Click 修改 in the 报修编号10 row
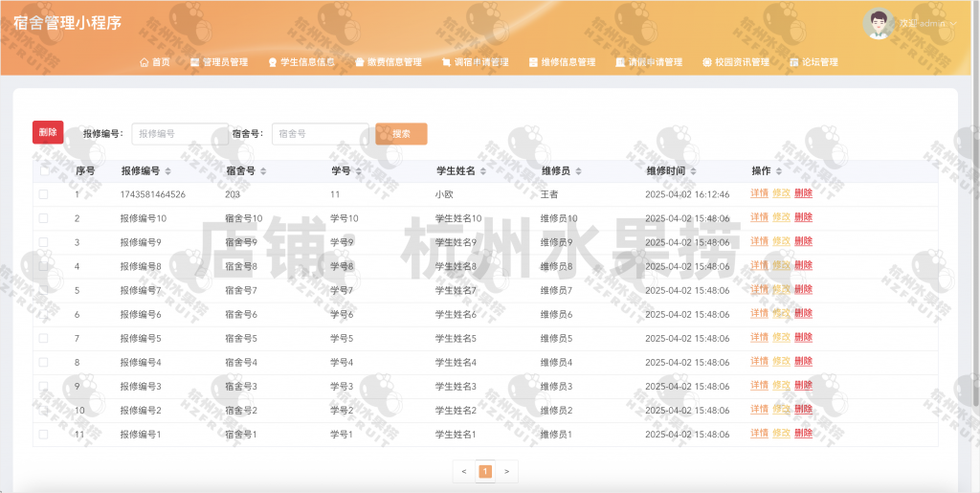The width and height of the screenshot is (980, 493). pos(781,217)
